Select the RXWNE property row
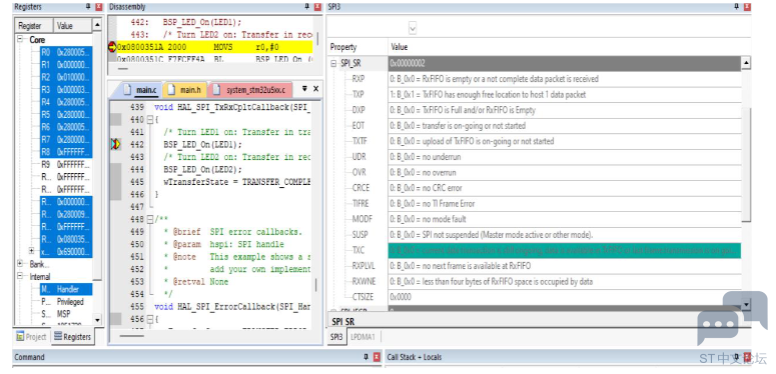Image resolution: width=776 pixels, height=374 pixels. coord(534,281)
